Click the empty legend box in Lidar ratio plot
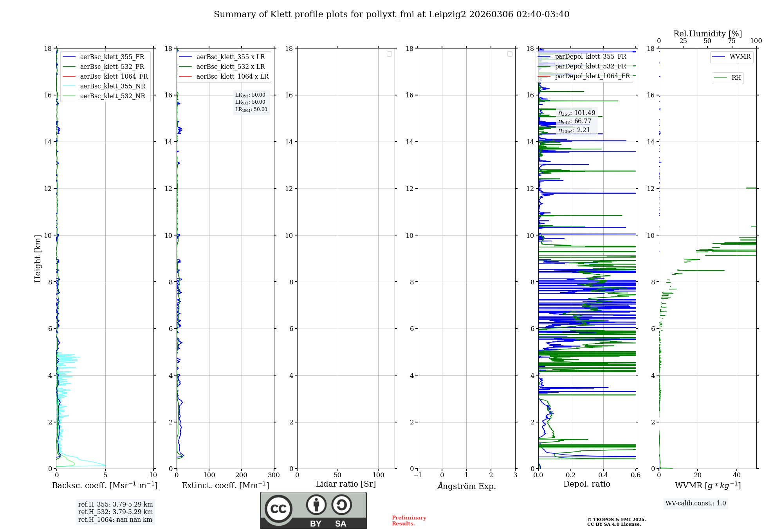This screenshot has height=532, width=783. point(389,54)
